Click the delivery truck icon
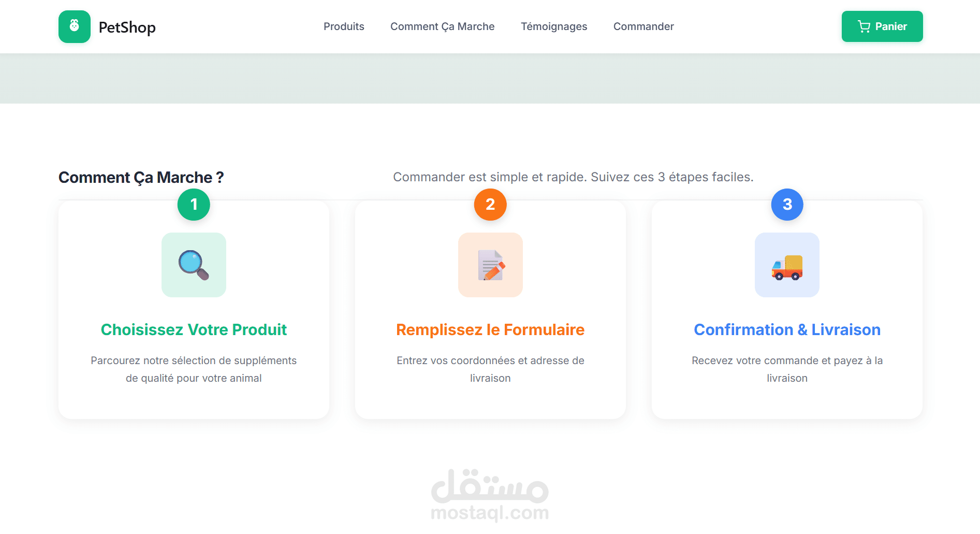Viewport: 980px width, 534px height. (787, 266)
